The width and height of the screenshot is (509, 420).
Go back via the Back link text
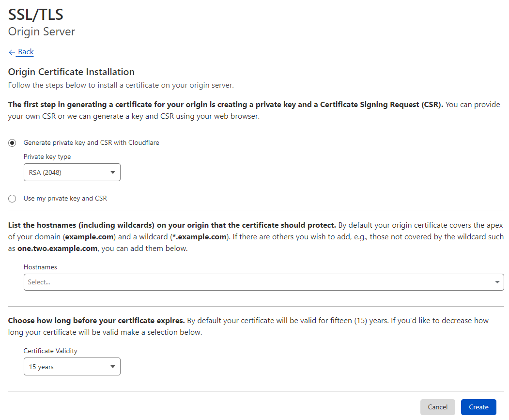(x=26, y=52)
